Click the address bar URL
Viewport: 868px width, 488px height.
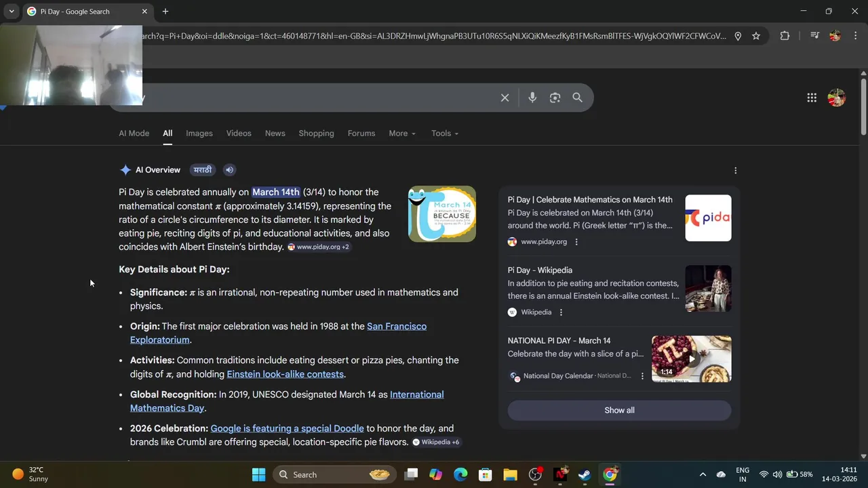(434, 36)
